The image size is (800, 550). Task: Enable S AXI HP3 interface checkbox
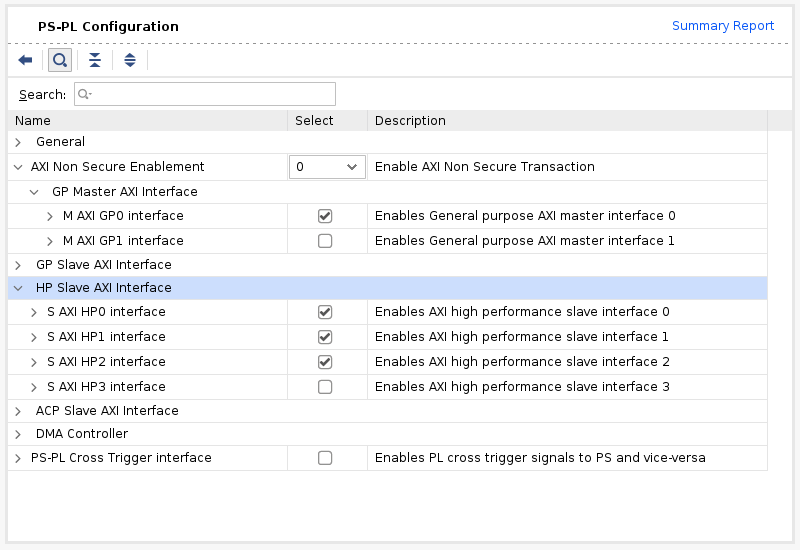click(325, 387)
